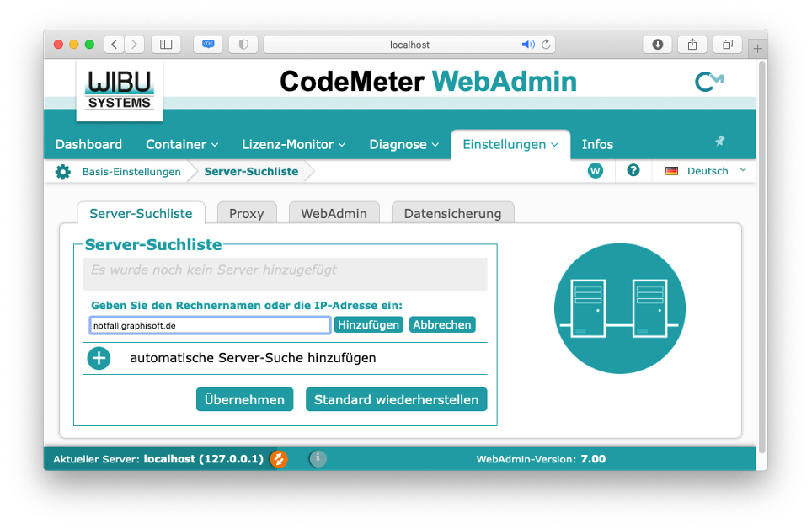812x529 pixels.
Task: Expand the Einstellungen menu
Action: tap(510, 145)
